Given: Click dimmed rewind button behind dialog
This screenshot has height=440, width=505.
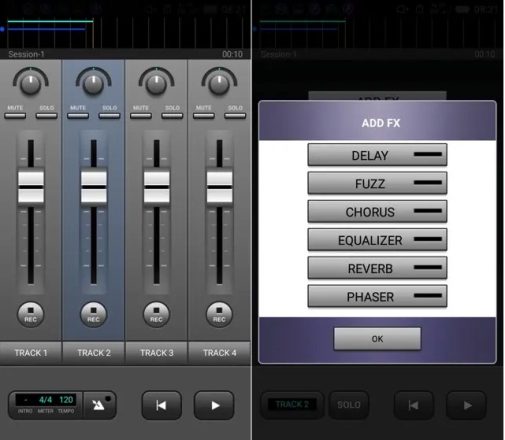Looking at the screenshot, I should click(414, 405).
